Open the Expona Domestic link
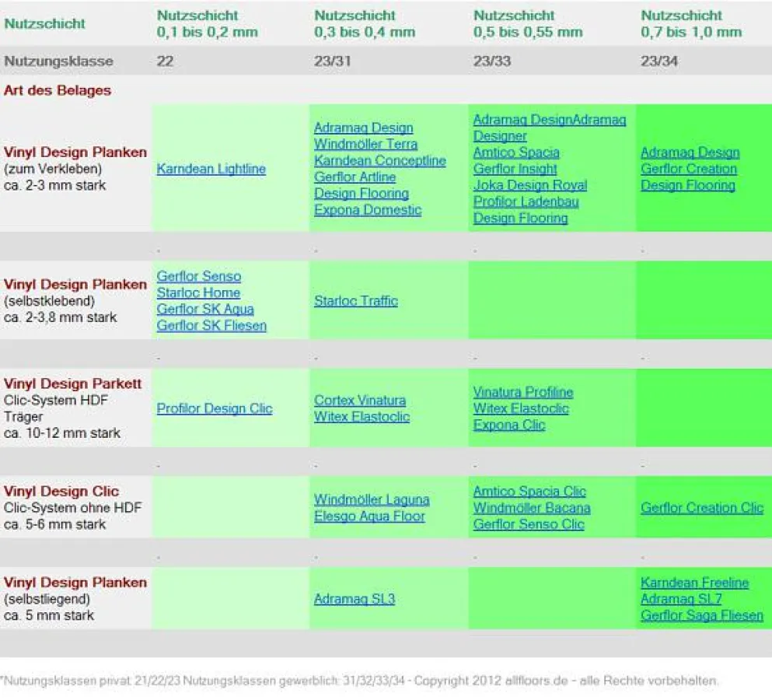The width and height of the screenshot is (772, 700). coord(367,209)
